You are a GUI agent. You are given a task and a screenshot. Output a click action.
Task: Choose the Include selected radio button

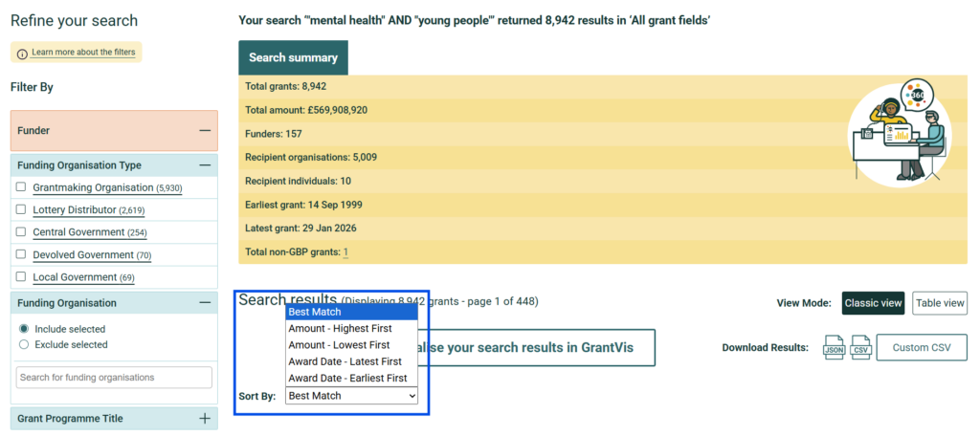click(25, 329)
